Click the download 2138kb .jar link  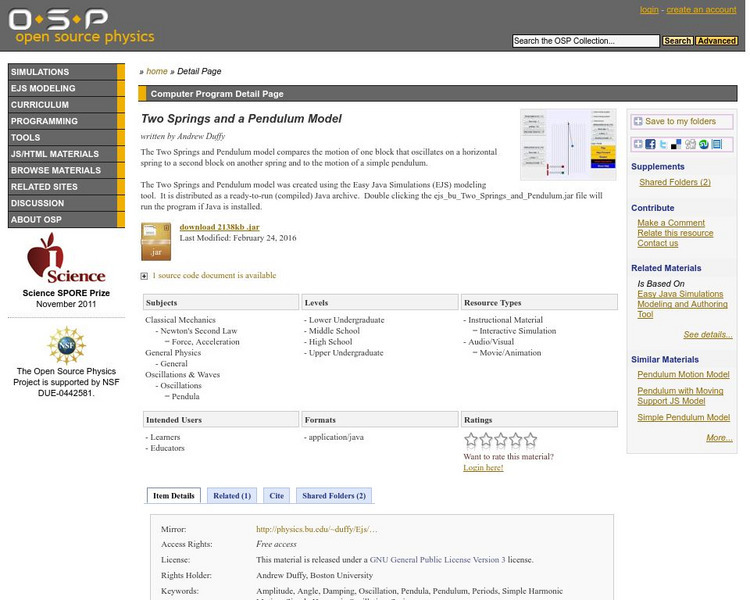click(x=220, y=227)
